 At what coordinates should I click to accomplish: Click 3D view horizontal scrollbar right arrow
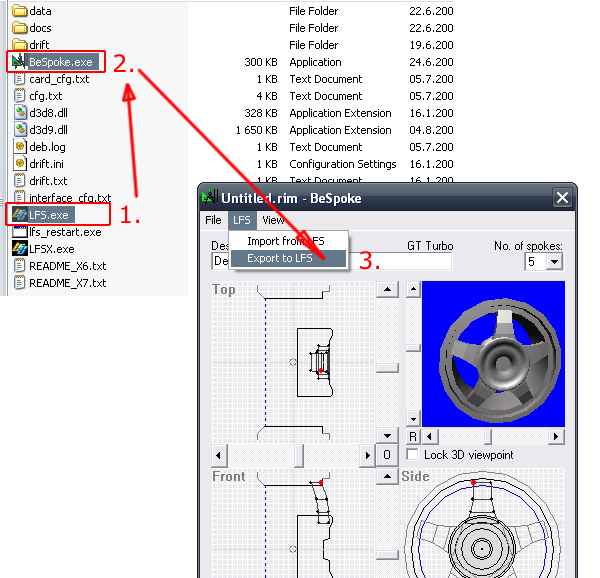coord(556,436)
